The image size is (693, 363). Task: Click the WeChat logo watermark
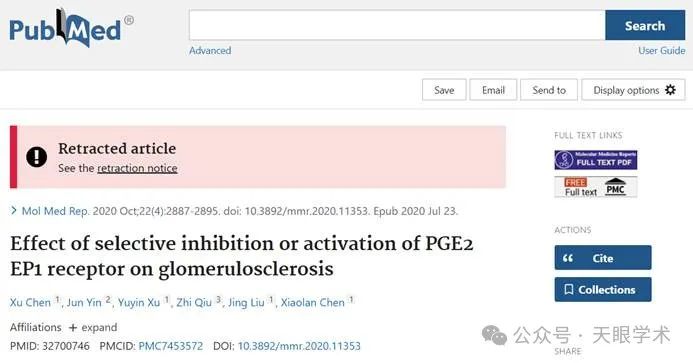(494, 335)
